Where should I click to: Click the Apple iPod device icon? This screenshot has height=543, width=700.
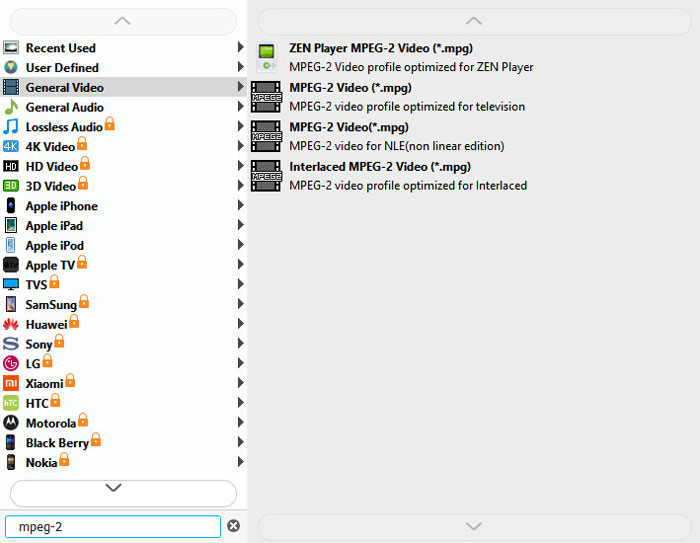tap(11, 245)
